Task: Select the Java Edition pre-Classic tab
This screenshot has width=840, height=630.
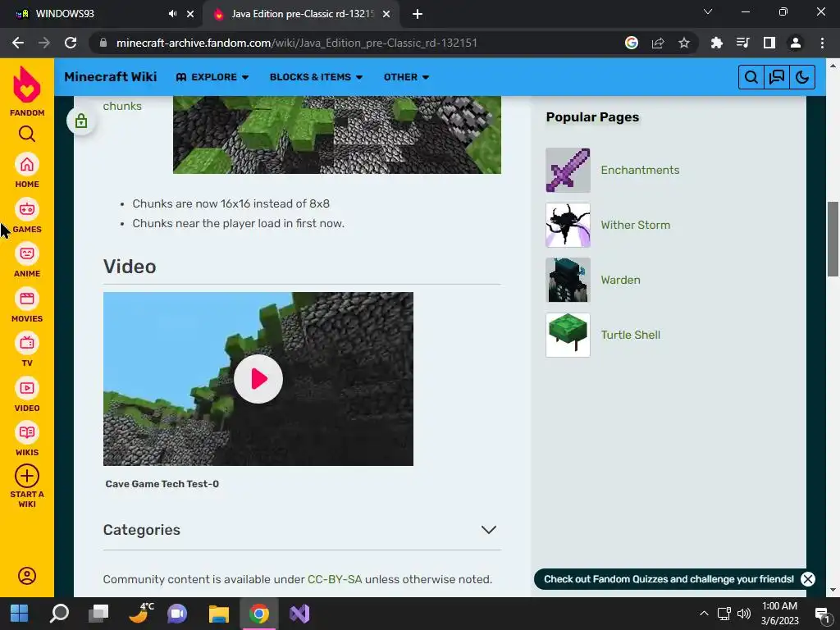Action: [303, 14]
